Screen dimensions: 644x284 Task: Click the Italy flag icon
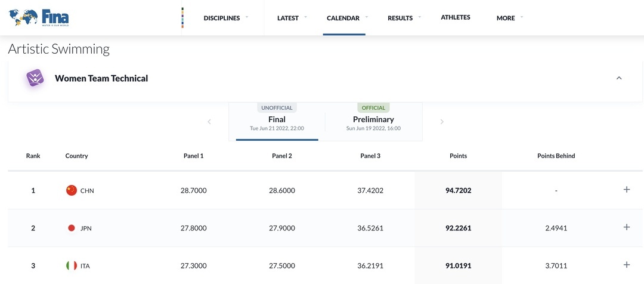coord(72,266)
